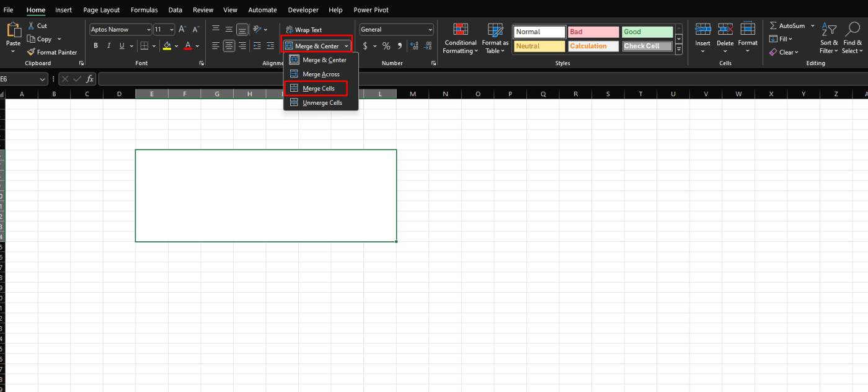Decrease the cell indent
868x392 pixels.
click(257, 46)
